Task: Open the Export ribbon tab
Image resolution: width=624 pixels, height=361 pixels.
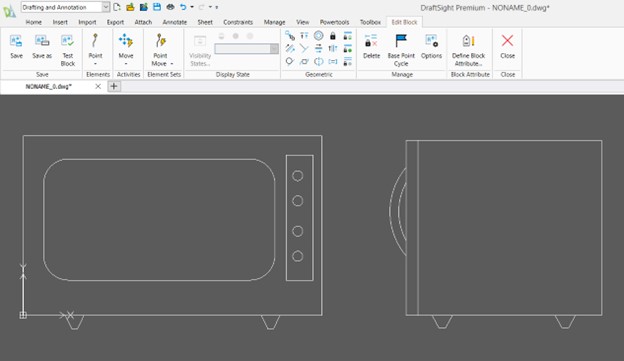Action: coord(115,22)
